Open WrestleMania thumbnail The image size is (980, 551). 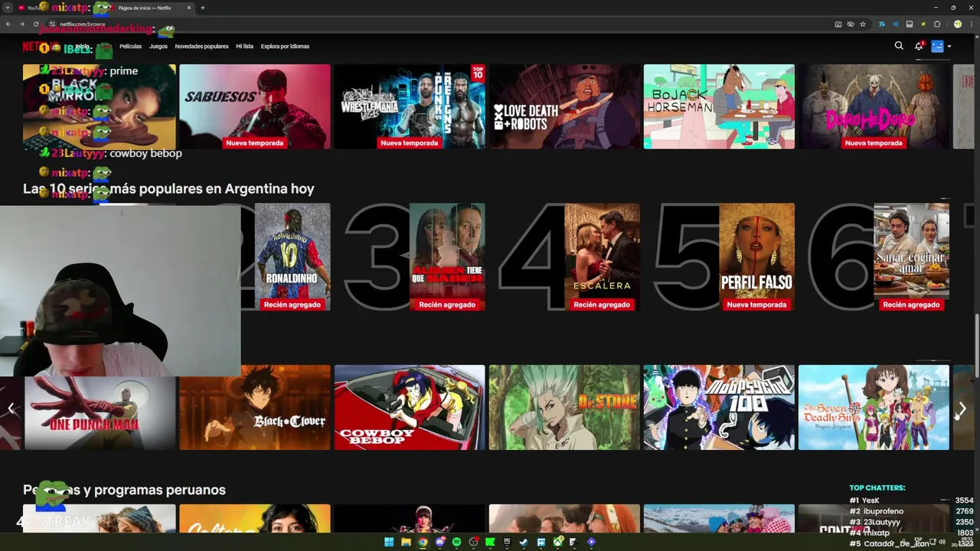[409, 106]
